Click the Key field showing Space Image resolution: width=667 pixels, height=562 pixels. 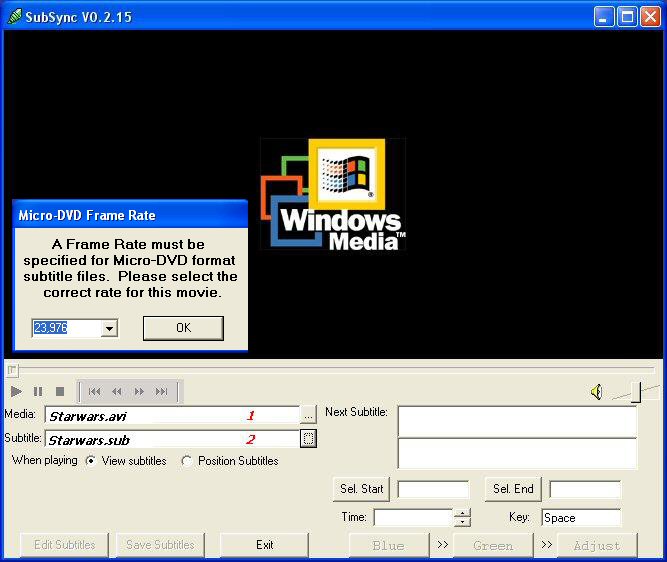(x=581, y=517)
